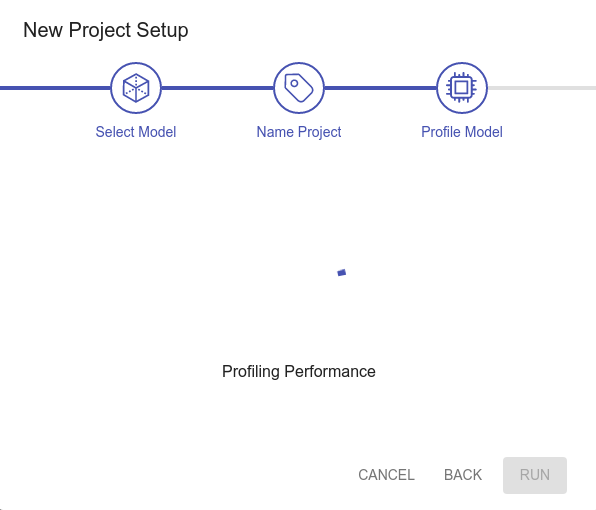Click the word Performance in the status text
The image size is (596, 510).
click(x=330, y=371)
